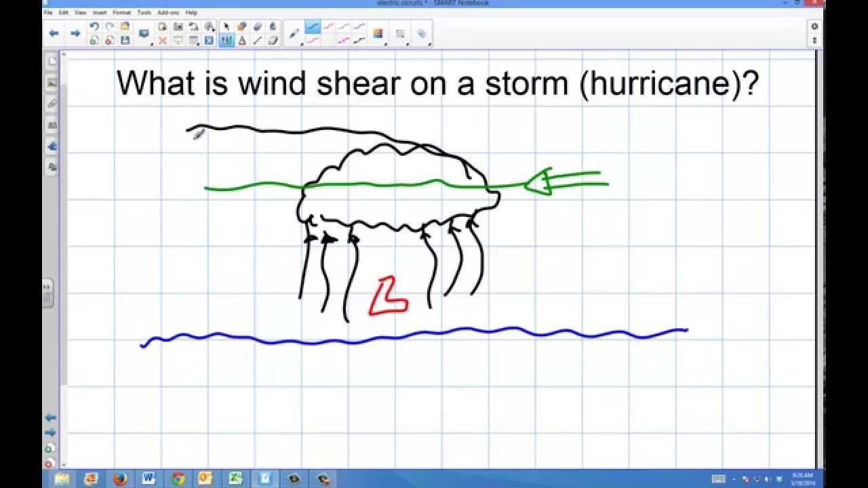Open a file with the folder icon
Image resolution: width=868 pixels, height=488 pixels.
125,26
